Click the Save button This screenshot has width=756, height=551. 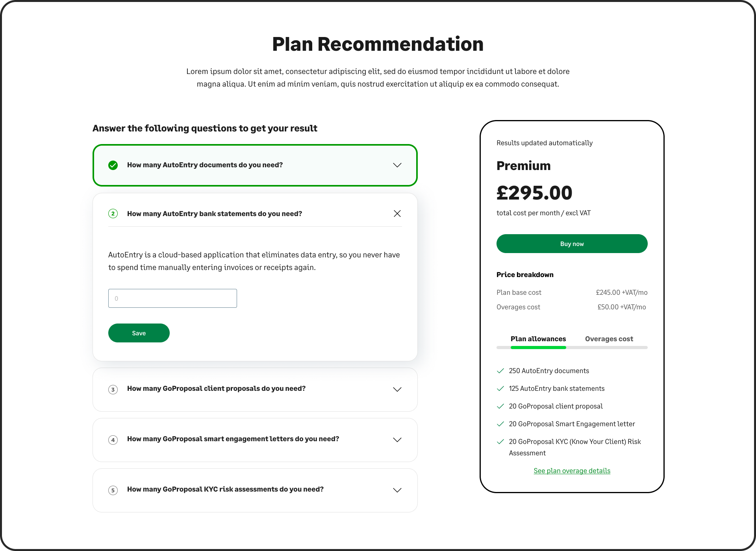point(139,333)
